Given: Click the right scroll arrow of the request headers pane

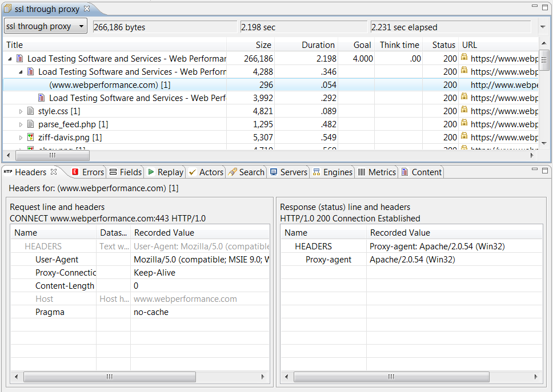Looking at the screenshot, I should click(263, 377).
